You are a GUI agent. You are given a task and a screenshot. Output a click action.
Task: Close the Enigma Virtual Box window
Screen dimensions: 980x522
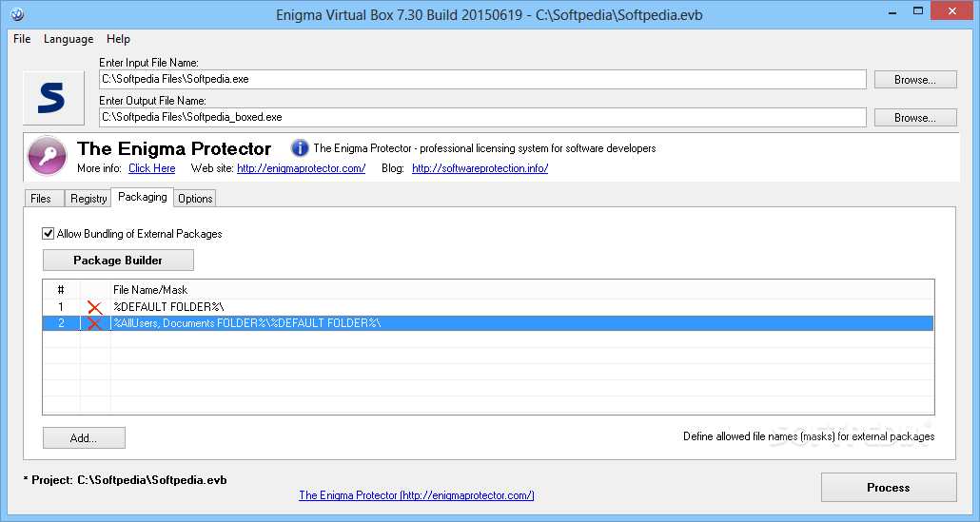pos(952,10)
